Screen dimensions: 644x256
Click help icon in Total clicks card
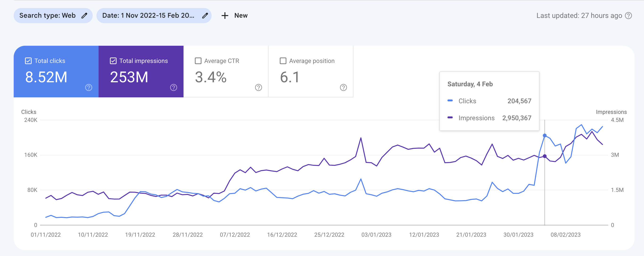89,87
